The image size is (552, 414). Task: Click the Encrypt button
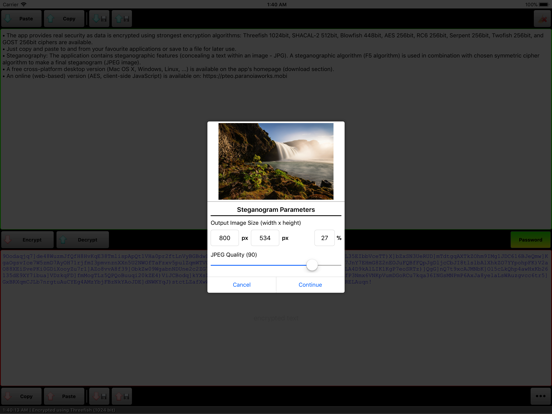[27, 240]
